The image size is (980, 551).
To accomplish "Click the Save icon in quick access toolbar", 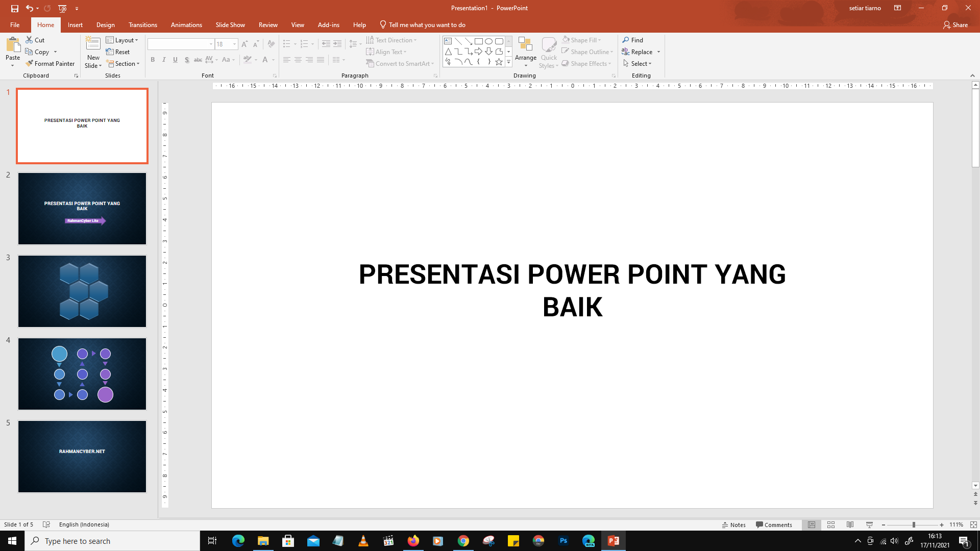I will coord(15,8).
